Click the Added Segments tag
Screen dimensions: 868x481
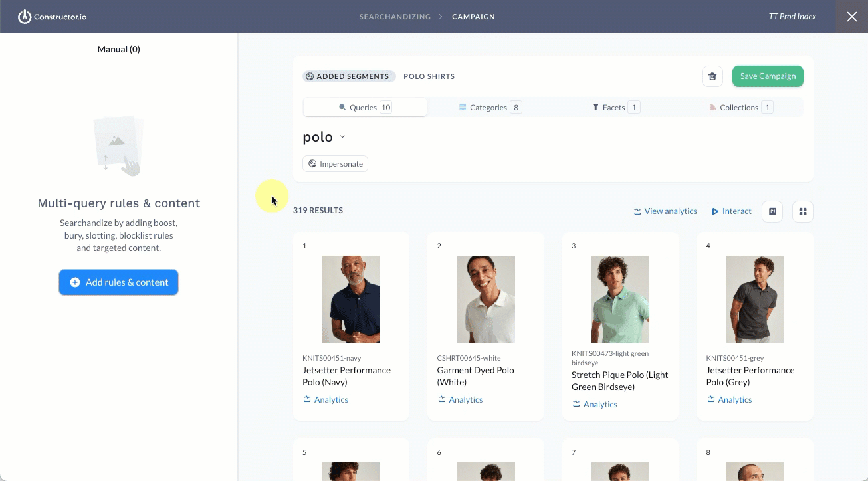(349, 76)
